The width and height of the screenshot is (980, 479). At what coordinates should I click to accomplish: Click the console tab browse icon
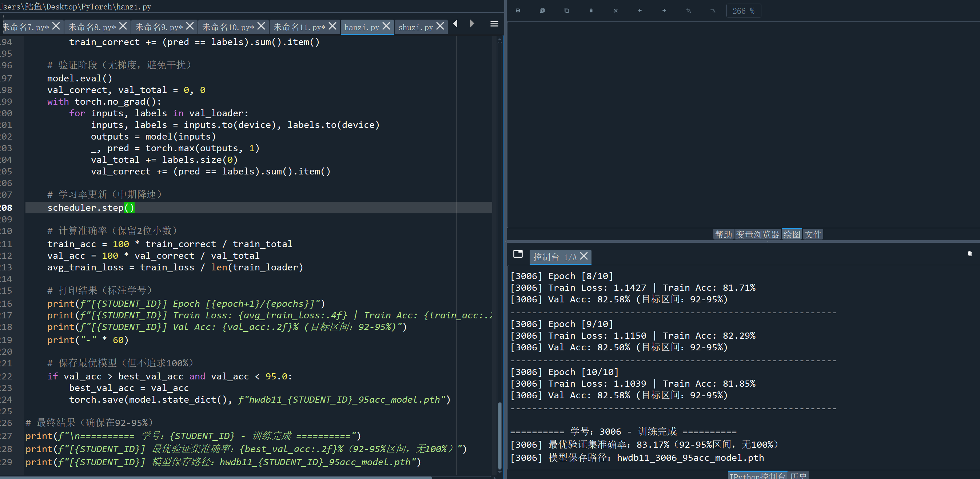(518, 254)
